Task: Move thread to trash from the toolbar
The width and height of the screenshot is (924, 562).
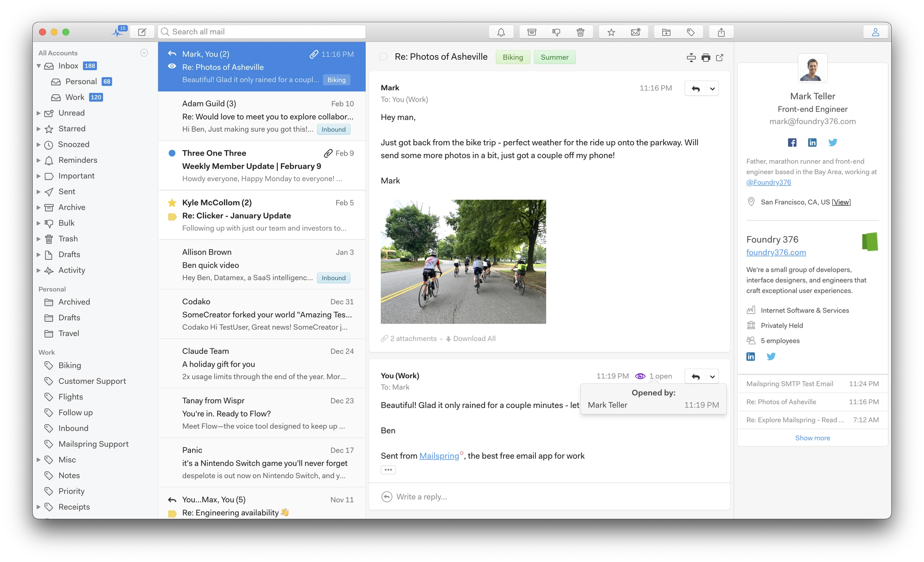Action: pyautogui.click(x=581, y=32)
